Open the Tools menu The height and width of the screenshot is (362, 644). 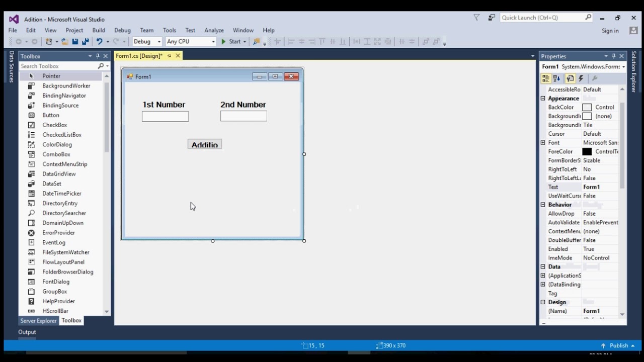point(170,30)
